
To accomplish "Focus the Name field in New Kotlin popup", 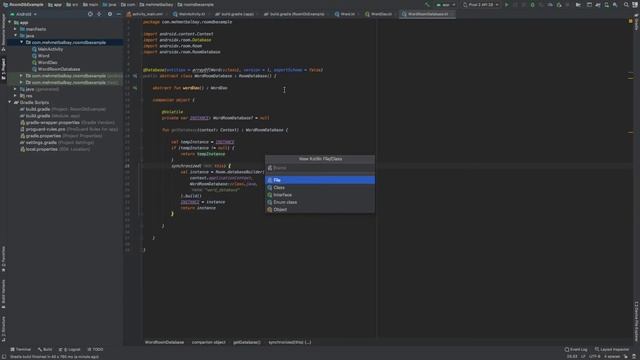I will (x=320, y=168).
